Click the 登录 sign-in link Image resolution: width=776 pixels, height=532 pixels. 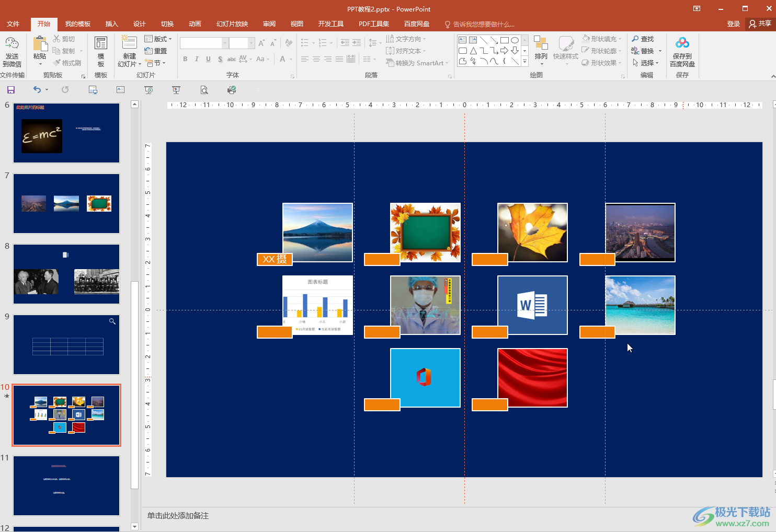[733, 24]
